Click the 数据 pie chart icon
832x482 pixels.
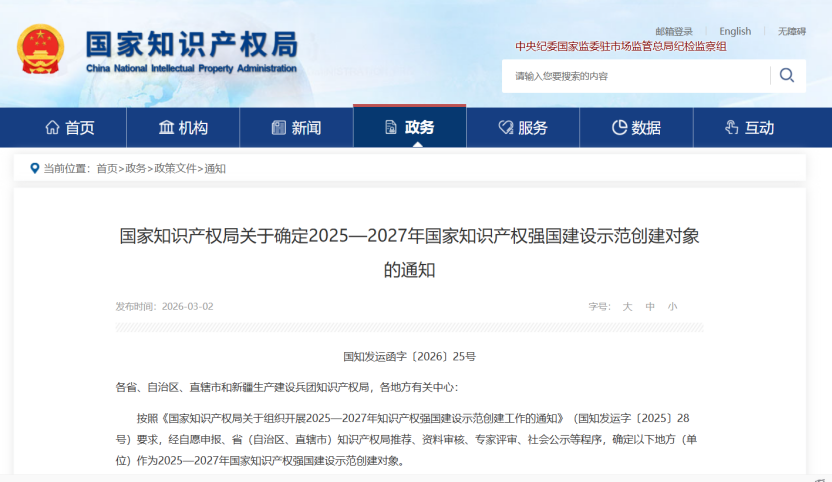point(619,128)
